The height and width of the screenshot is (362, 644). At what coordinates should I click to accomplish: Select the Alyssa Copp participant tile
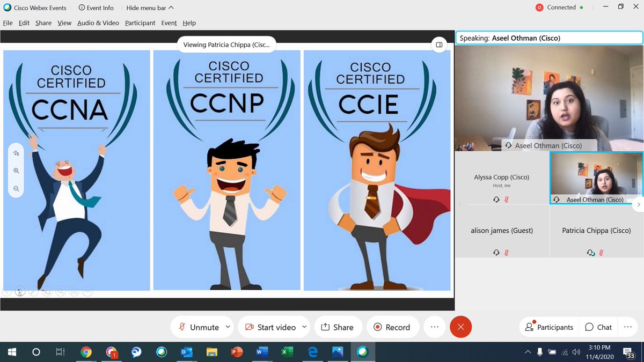click(x=502, y=178)
